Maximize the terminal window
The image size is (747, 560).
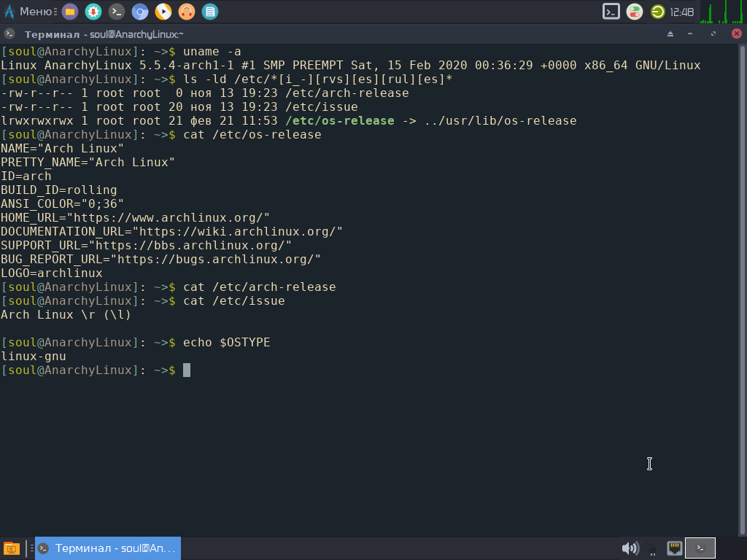coord(713,34)
